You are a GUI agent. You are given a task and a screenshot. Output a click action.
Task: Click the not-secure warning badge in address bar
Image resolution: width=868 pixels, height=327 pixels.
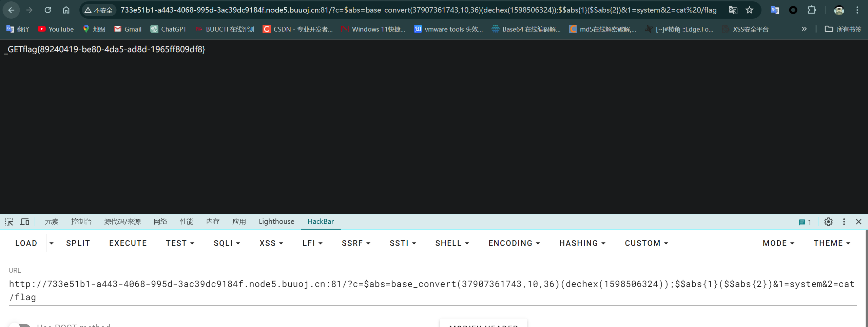click(99, 10)
